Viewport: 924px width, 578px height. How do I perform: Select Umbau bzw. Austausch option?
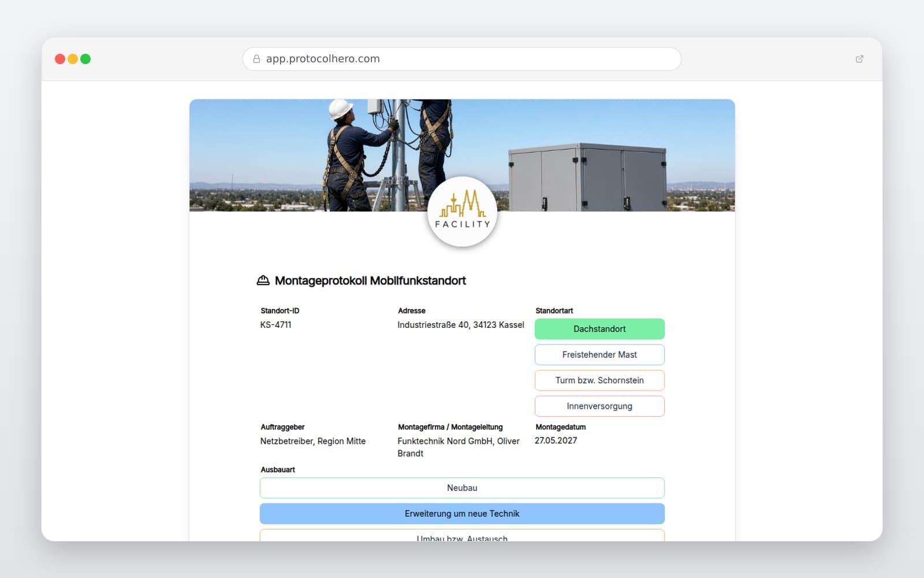(462, 536)
